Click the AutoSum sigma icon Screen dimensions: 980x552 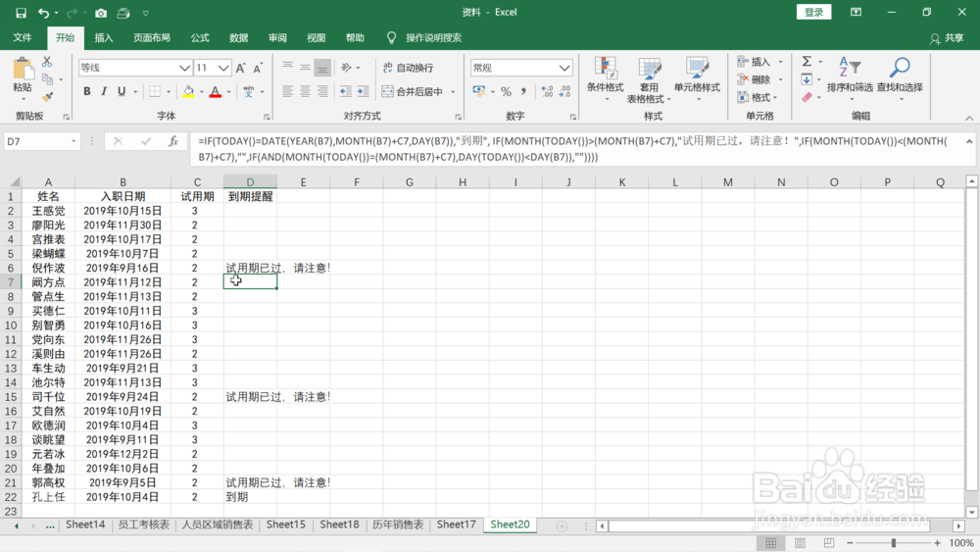(x=807, y=61)
